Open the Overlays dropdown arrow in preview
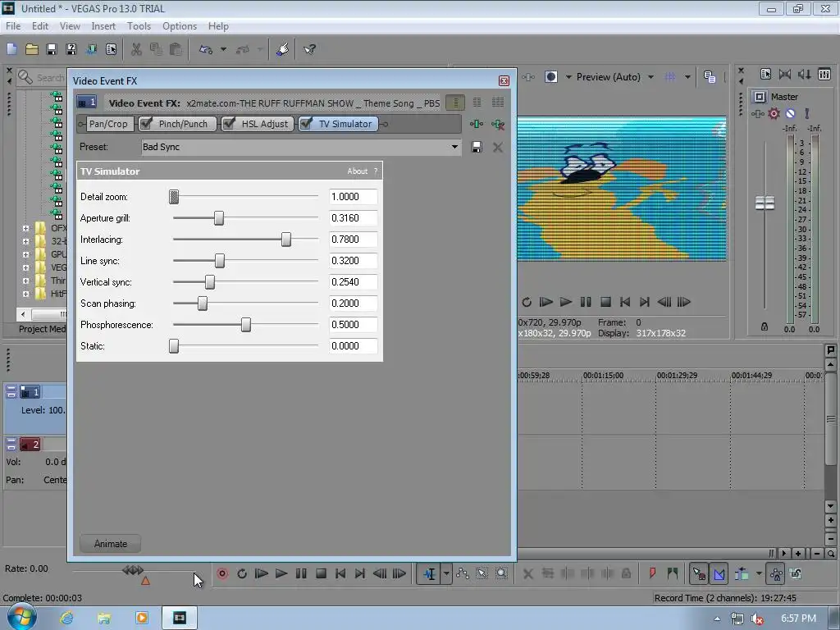Image resolution: width=840 pixels, height=630 pixels. click(687, 76)
